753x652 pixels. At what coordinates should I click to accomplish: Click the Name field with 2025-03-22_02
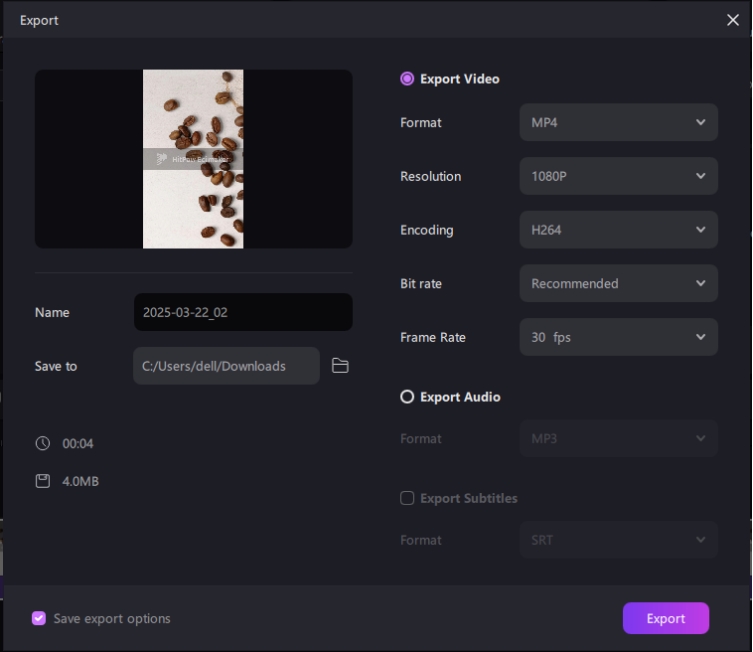(x=242, y=312)
